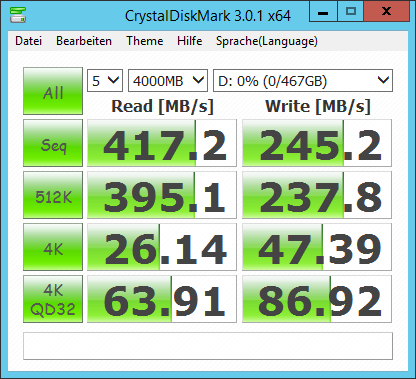Click the 4K QD32 read result 63.91
416x379 pixels.
pyautogui.click(x=162, y=299)
